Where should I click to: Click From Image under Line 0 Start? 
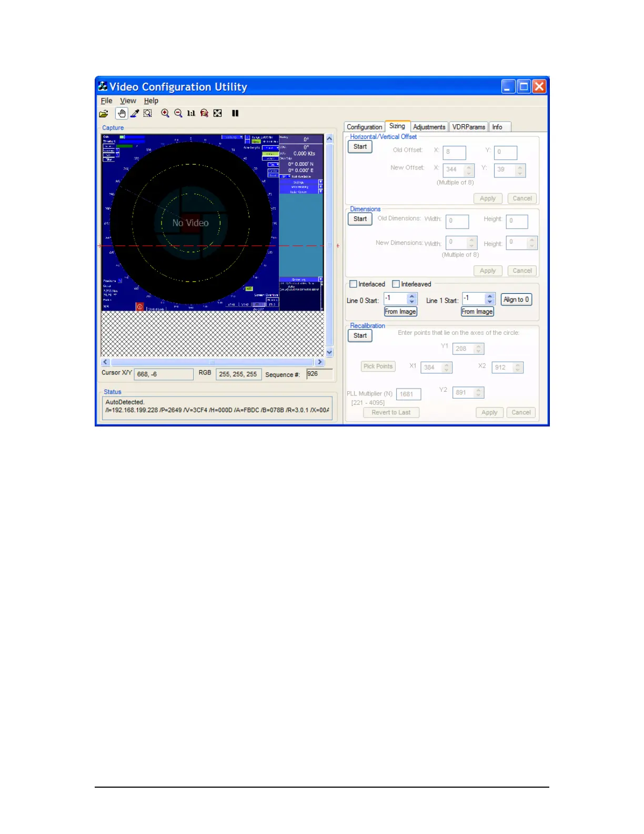[400, 312]
